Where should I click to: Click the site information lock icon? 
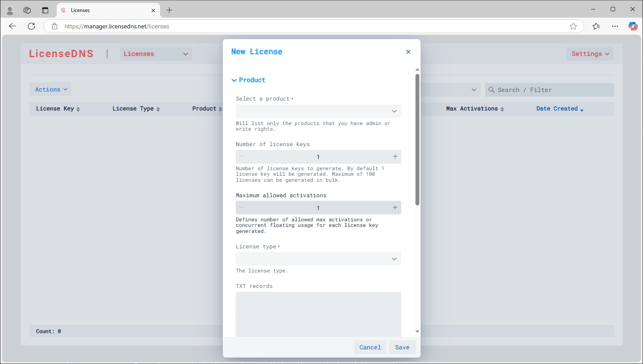54,26
